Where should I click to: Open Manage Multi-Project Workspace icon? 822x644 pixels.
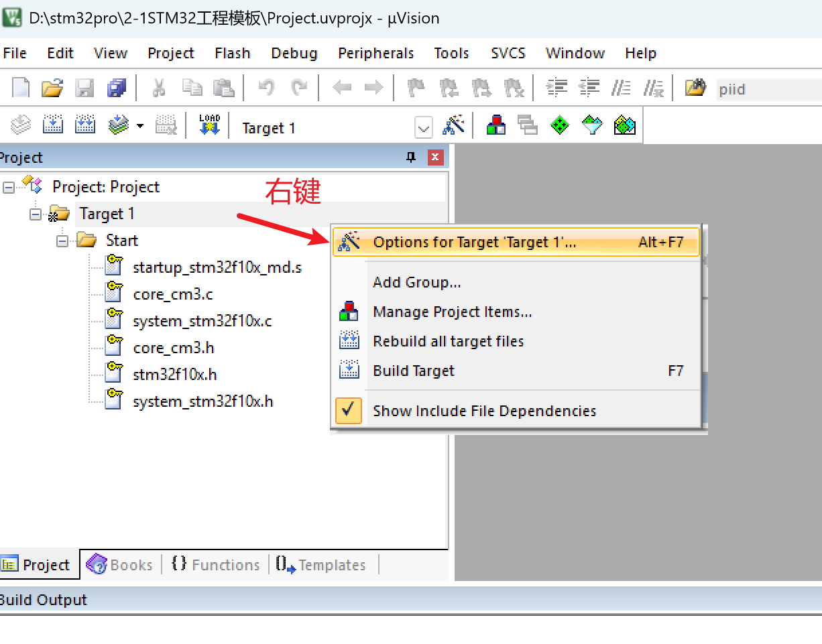pos(528,125)
